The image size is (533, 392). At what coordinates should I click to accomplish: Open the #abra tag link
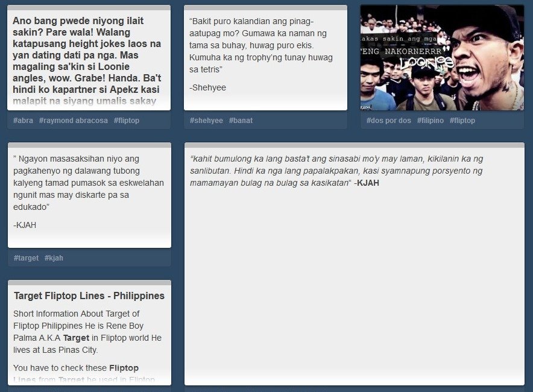pyautogui.click(x=23, y=121)
